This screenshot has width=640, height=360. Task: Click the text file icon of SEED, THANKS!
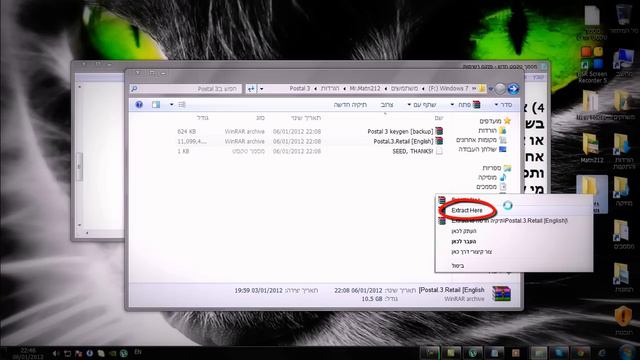(439, 151)
